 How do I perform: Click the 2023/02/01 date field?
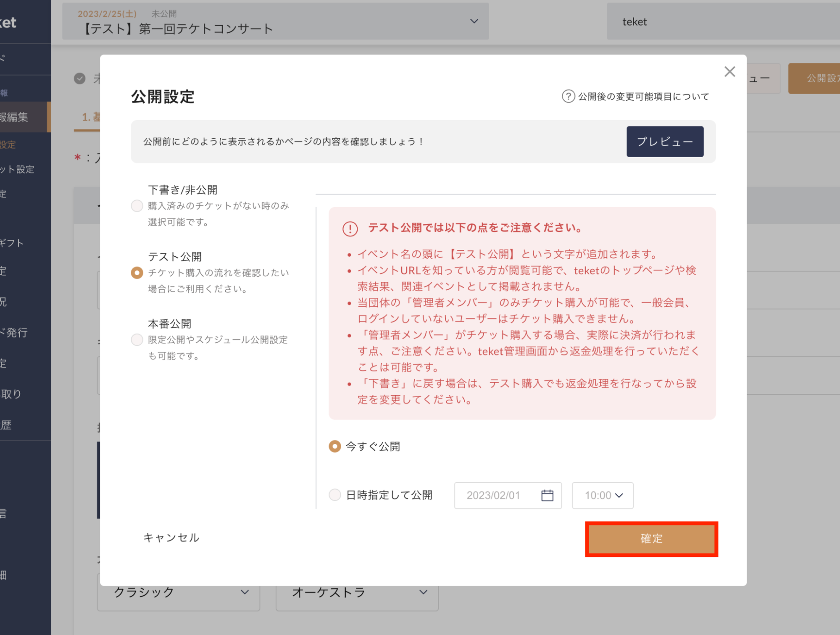click(494, 496)
